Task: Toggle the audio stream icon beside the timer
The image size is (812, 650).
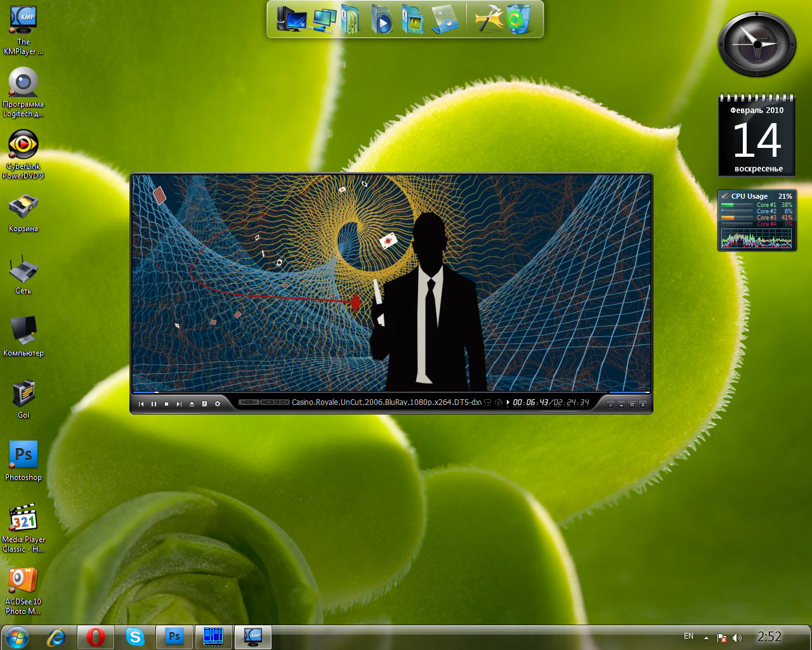Action: click(499, 402)
